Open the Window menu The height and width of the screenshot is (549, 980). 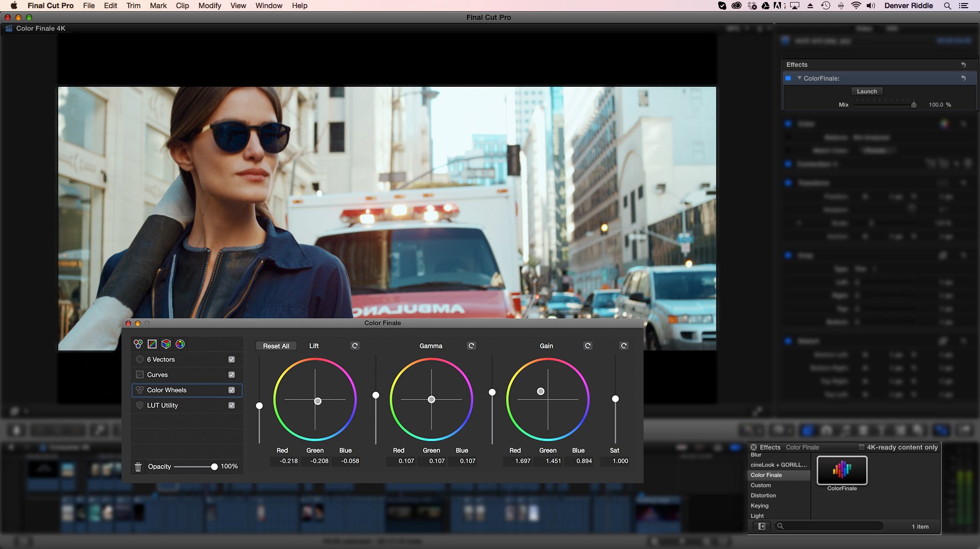click(x=269, y=6)
